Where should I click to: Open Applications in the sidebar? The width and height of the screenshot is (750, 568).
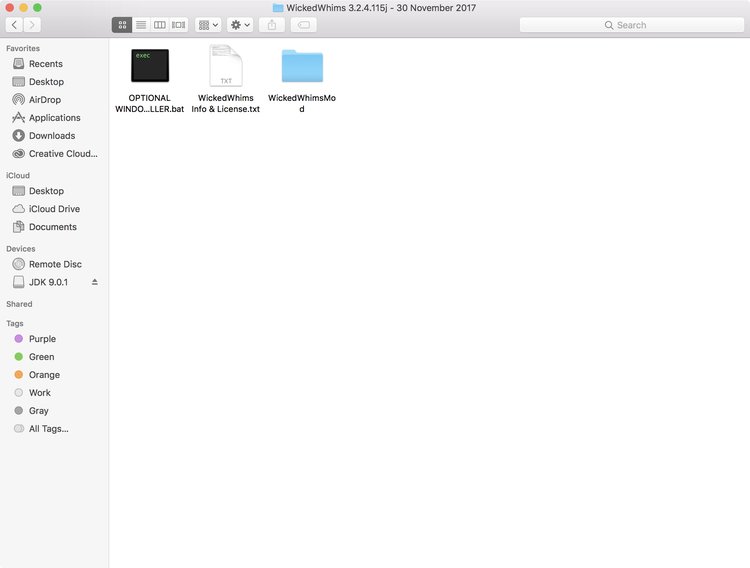54,118
